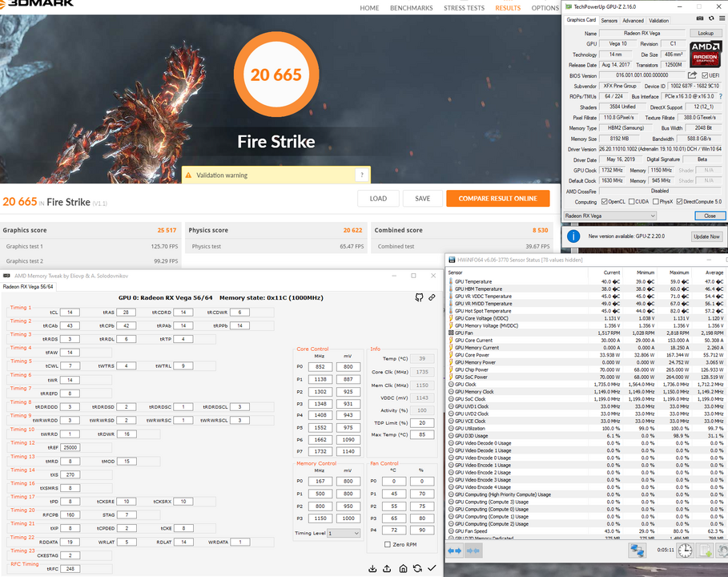Select Radeon RX Vega 56/64 tab in Memory Tweak

point(28,287)
